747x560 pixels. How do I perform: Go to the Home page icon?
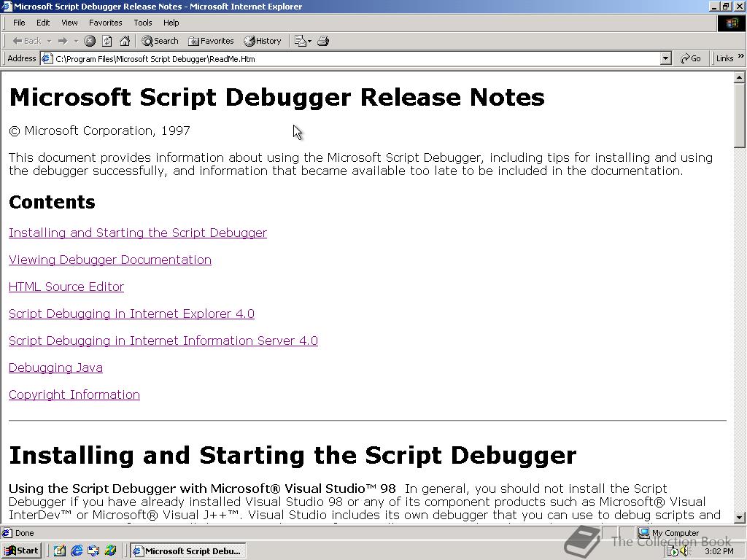coord(125,41)
